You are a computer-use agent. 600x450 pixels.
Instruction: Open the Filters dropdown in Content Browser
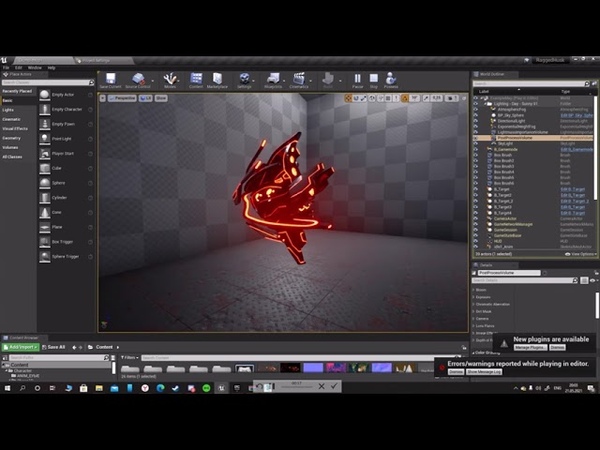tap(130, 357)
